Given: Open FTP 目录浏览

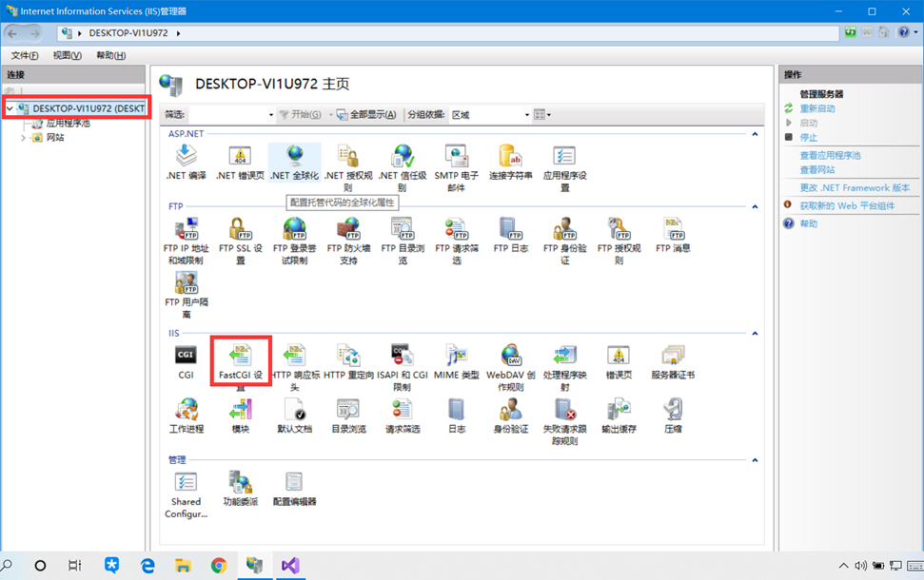Looking at the screenshot, I should point(403,241).
